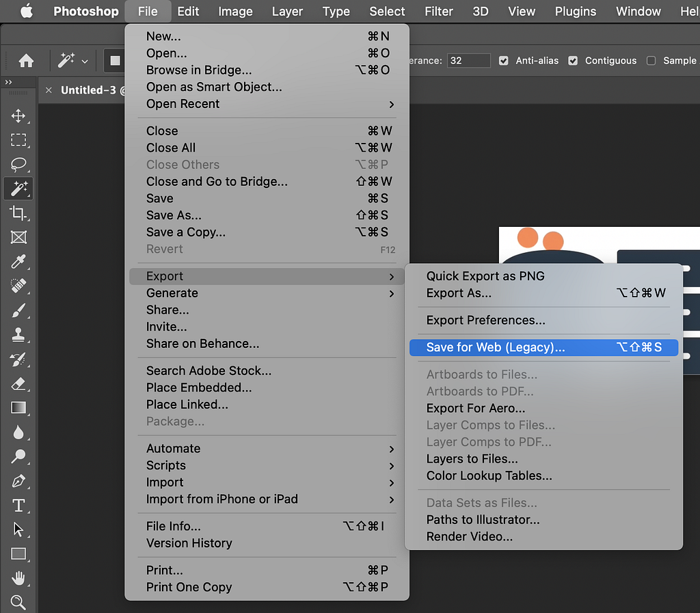700x613 pixels.
Task: Open the Magic Wand tool preset picker
Action: click(x=72, y=61)
